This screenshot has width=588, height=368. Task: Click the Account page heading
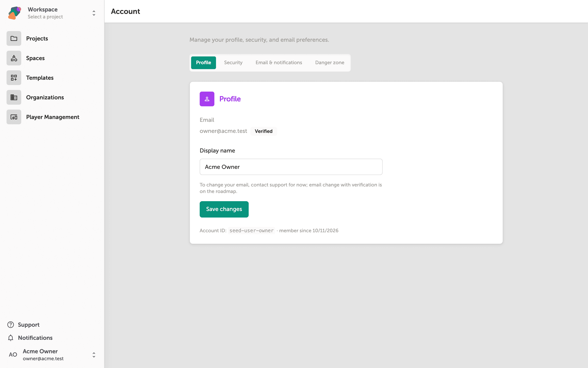point(125,11)
